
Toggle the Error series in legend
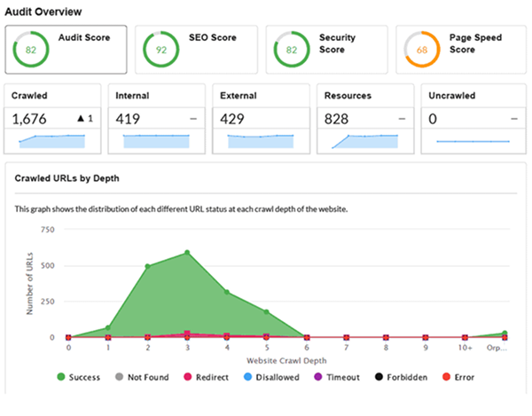458,377
